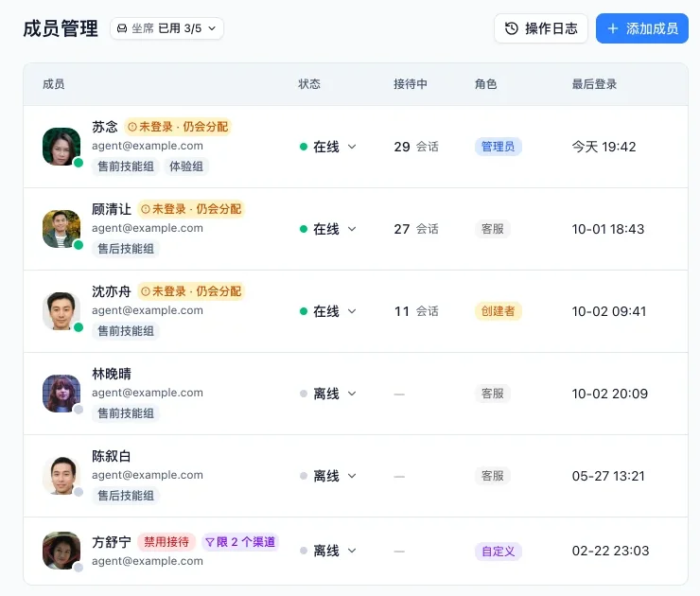Click the history clock icon in 操作日志
Viewport: 700px width, 596px height.
(511, 28)
